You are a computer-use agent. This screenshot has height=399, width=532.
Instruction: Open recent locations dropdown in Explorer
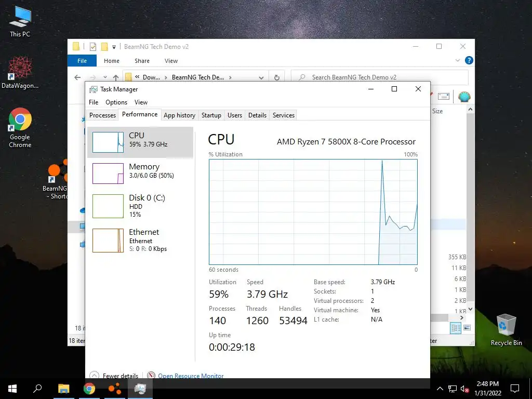(105, 77)
